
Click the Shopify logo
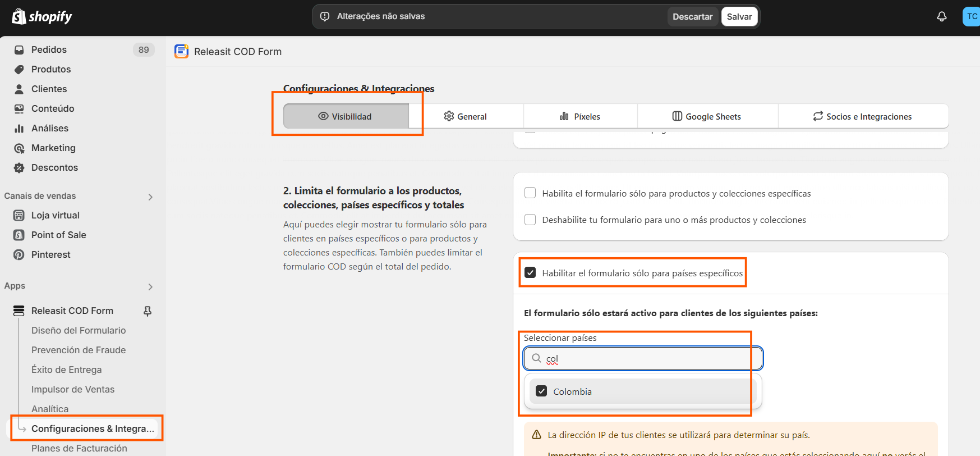pyautogui.click(x=42, y=16)
